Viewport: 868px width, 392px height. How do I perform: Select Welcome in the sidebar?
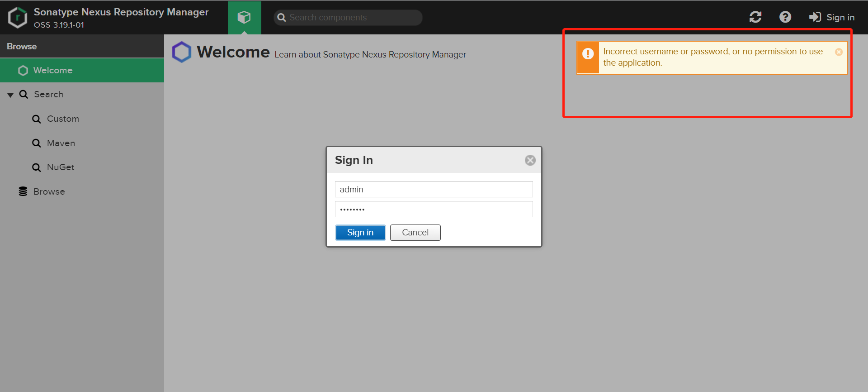coord(82,70)
